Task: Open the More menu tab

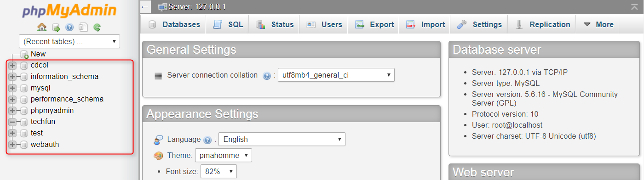Action: pos(598,25)
